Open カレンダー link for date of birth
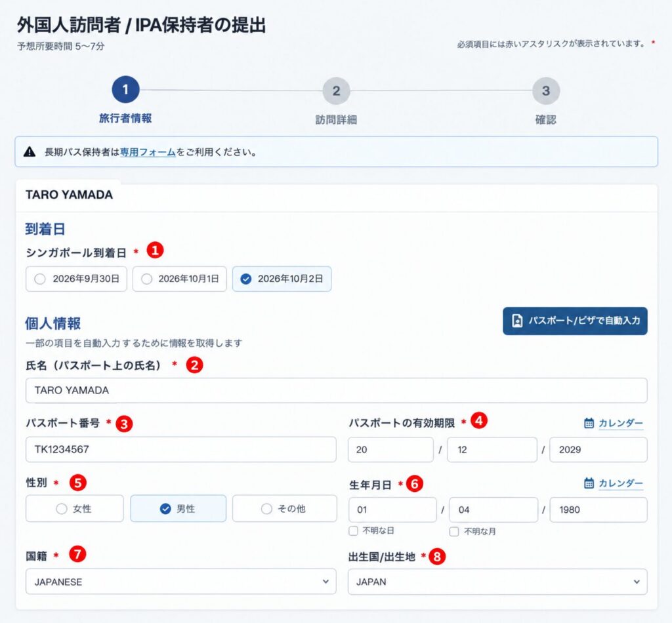The height and width of the screenshot is (623, 672). pos(621,483)
